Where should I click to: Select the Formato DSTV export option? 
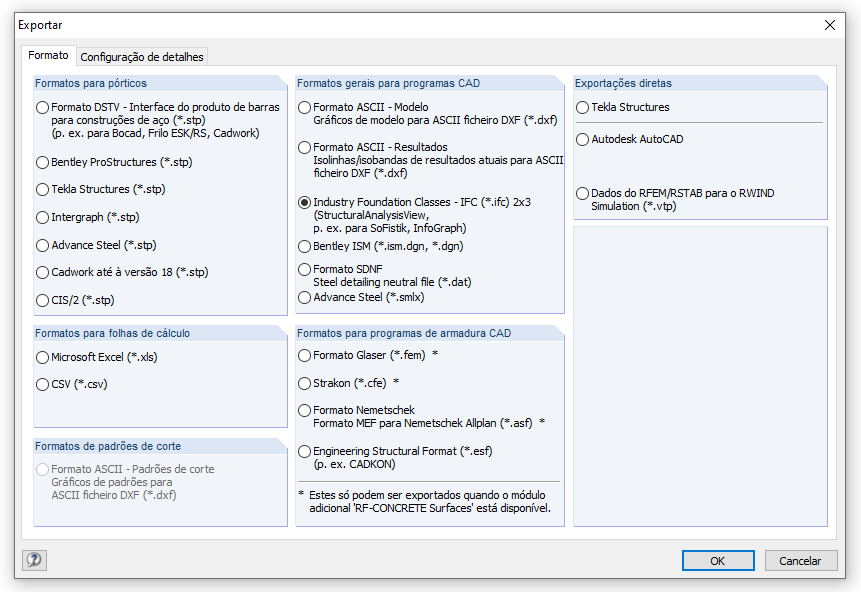tap(43, 107)
